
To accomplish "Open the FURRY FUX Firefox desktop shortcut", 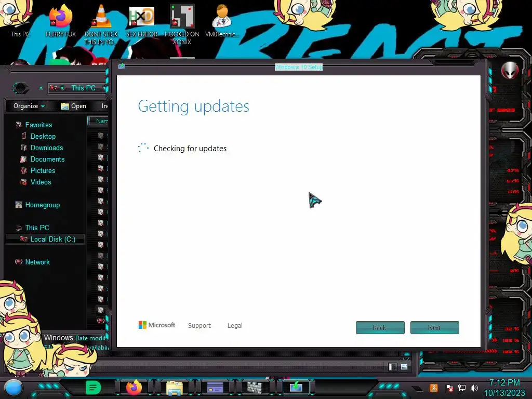I will (x=60, y=20).
